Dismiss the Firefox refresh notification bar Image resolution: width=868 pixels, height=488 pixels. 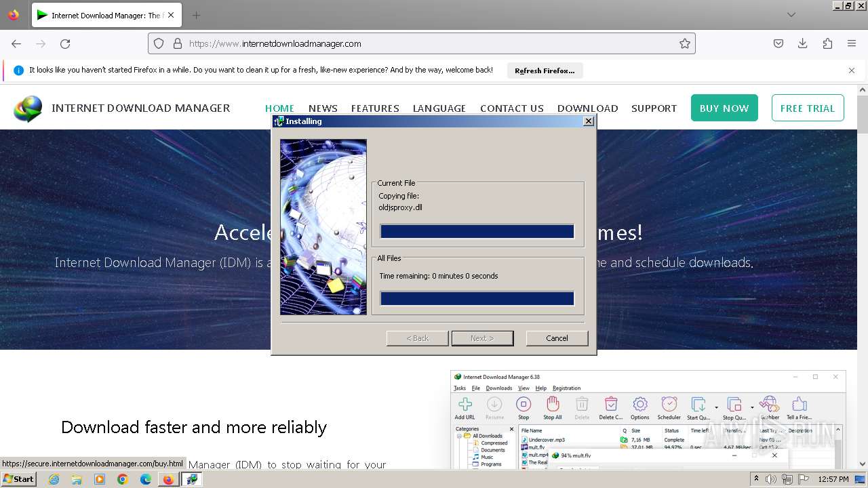(852, 70)
